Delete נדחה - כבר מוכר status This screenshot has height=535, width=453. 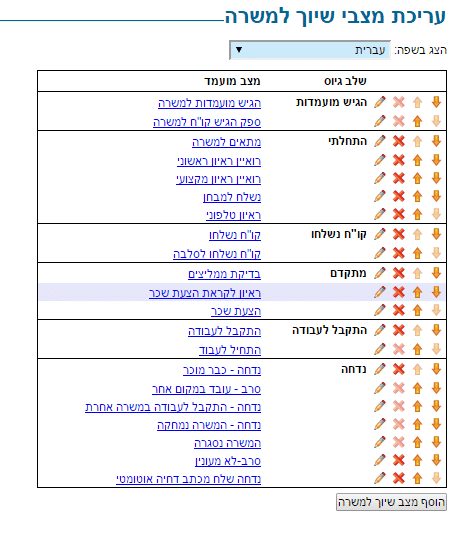click(x=398, y=369)
